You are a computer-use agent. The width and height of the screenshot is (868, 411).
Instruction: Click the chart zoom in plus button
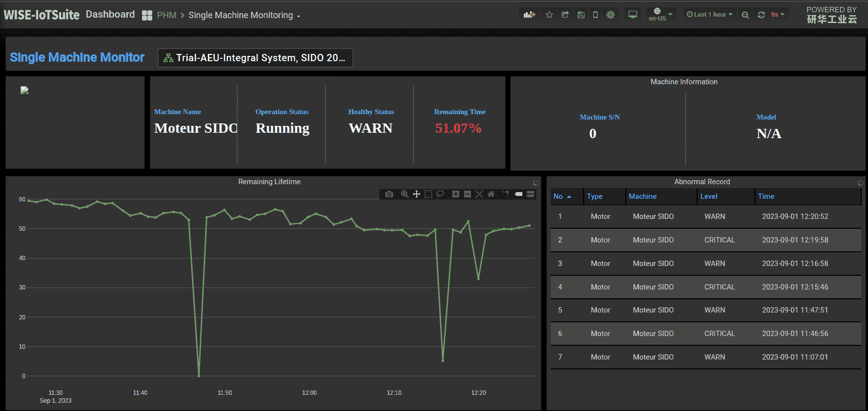pyautogui.click(x=455, y=194)
